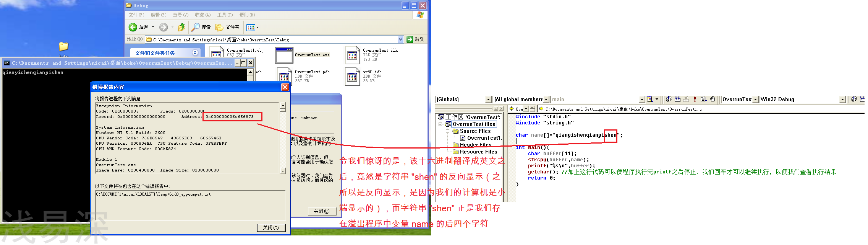Viewport: 868px width, 245px height.
Task: Click the Go (转到) button
Action: (x=416, y=39)
